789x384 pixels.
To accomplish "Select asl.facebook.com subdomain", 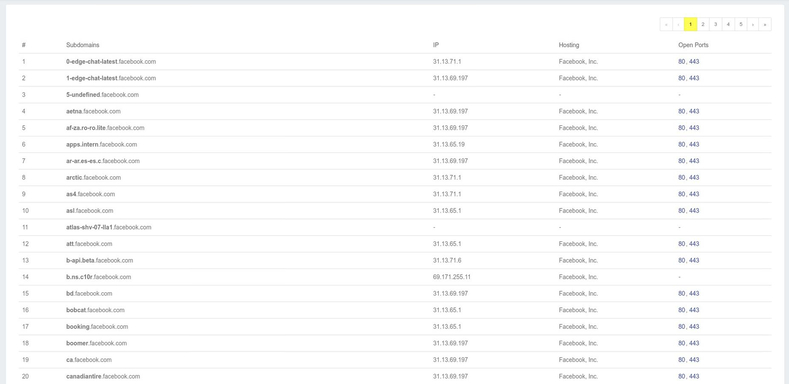I will [x=90, y=210].
